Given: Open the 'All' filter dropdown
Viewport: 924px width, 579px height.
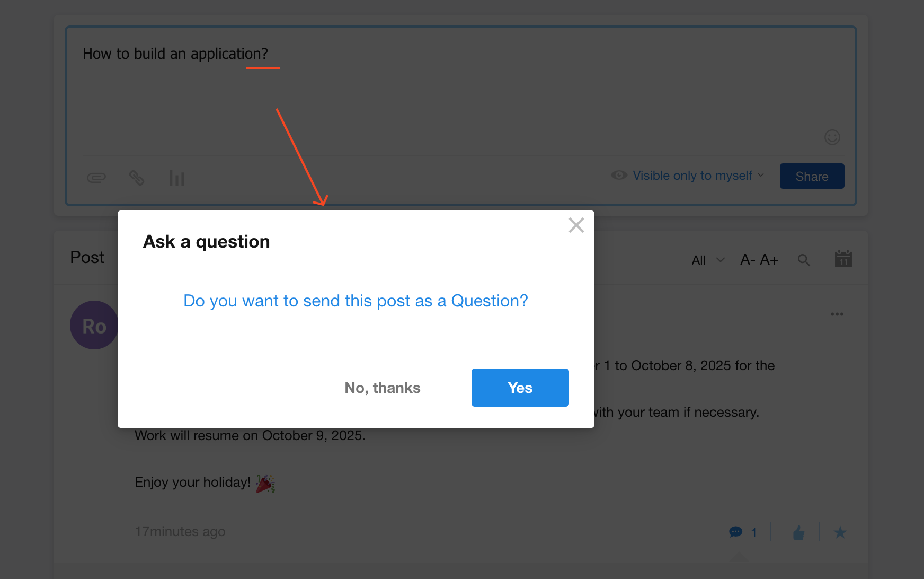Looking at the screenshot, I should click(x=707, y=260).
